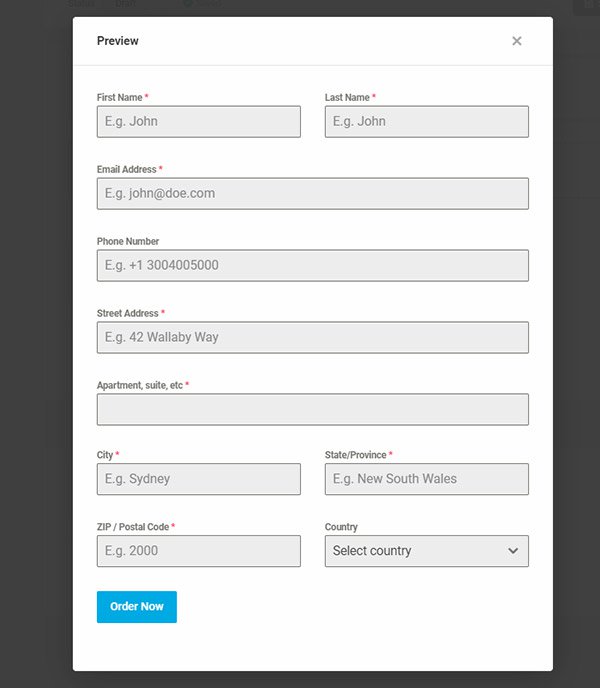The image size is (600, 688).
Task: Click the First Name input field
Action: (x=198, y=122)
